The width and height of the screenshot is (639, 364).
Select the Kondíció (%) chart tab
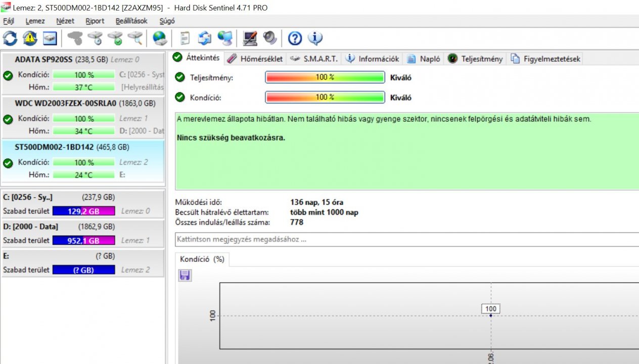coord(202,259)
